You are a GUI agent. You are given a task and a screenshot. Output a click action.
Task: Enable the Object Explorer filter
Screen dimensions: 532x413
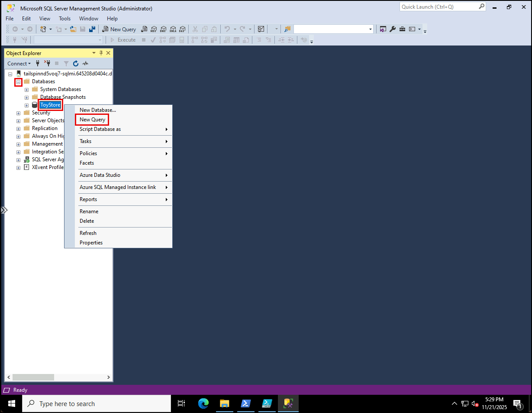point(66,64)
